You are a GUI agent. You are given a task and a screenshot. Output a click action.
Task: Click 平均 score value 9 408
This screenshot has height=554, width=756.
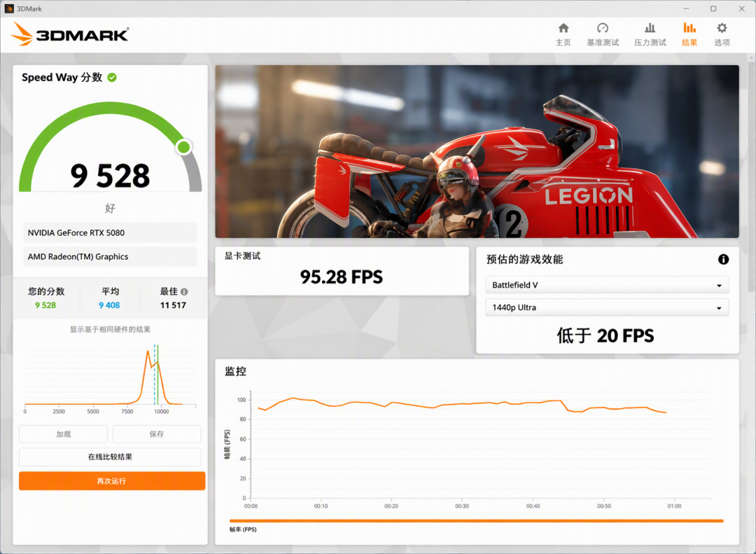pos(109,305)
